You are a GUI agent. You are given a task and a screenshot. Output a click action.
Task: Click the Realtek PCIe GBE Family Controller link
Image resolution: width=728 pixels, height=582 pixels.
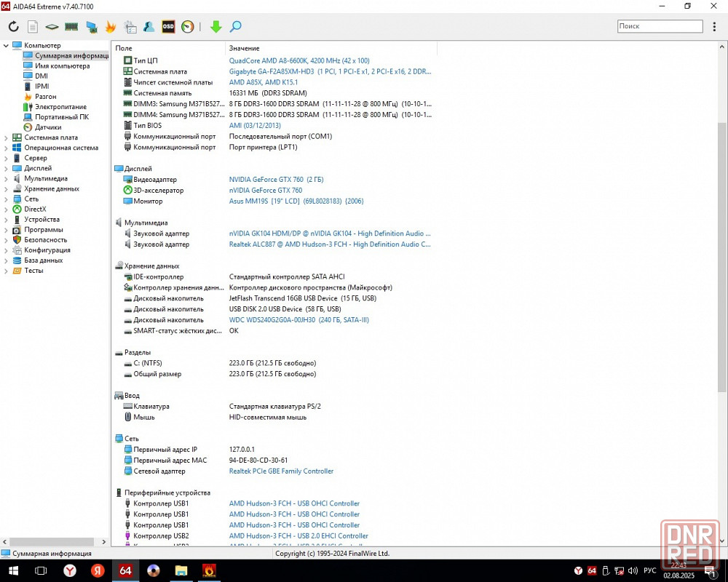281,471
